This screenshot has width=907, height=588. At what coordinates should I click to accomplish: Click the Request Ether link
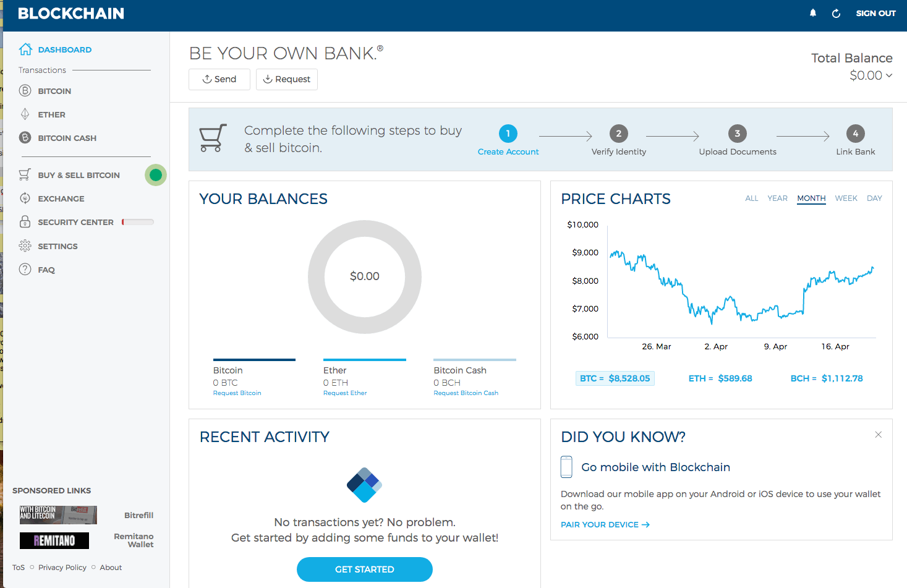point(345,393)
